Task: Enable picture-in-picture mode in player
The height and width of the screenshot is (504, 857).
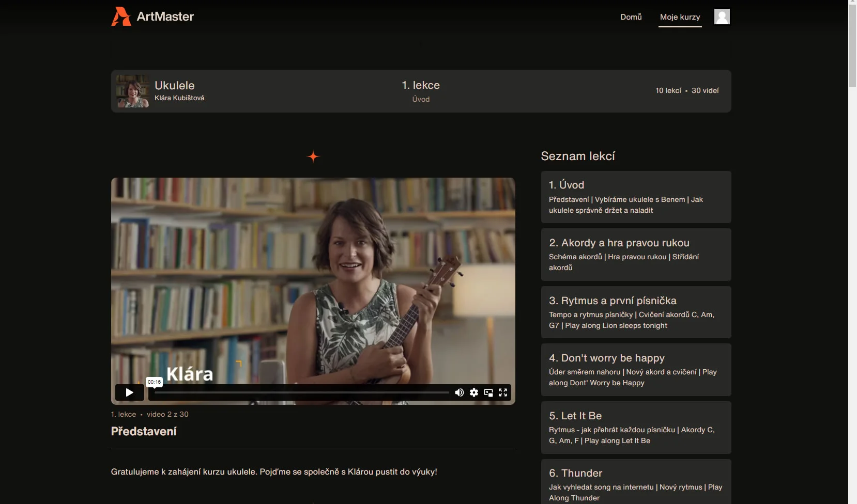Action: pos(488,392)
